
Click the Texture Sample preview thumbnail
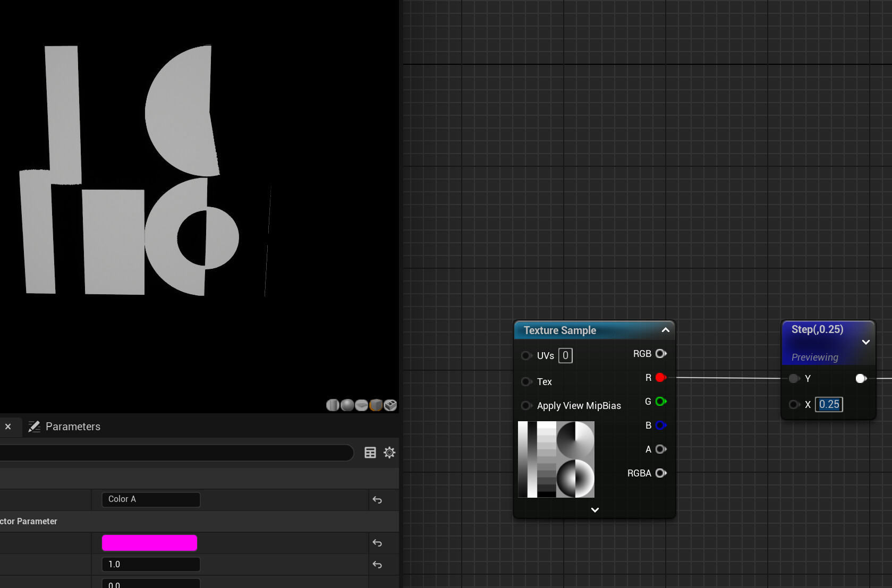pyautogui.click(x=556, y=459)
